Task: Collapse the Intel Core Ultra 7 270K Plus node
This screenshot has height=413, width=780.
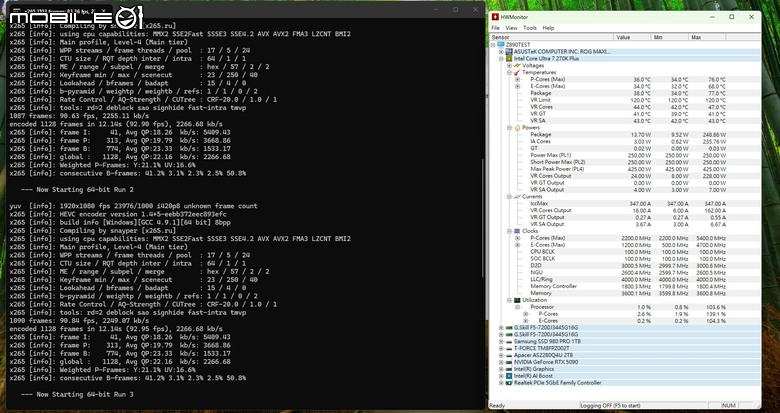Action: [501, 59]
